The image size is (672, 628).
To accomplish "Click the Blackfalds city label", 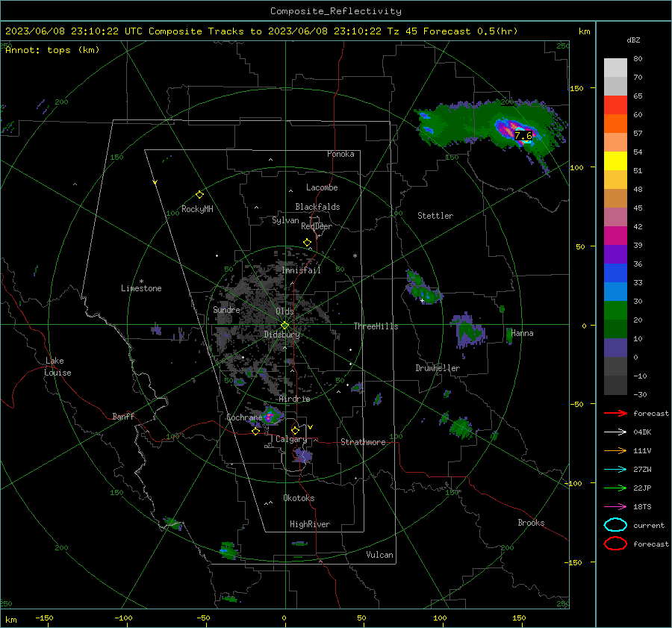I will click(x=317, y=207).
